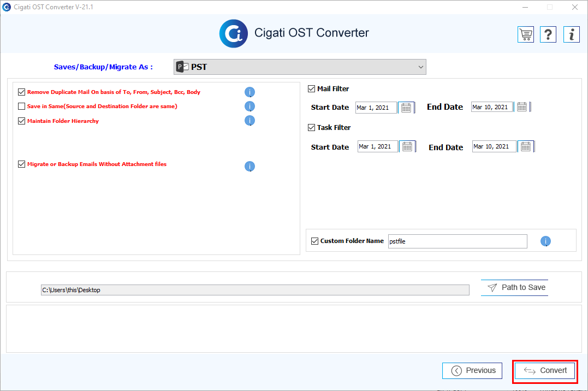The image size is (588, 391).
Task: Open the info about icon in header
Action: (572, 34)
